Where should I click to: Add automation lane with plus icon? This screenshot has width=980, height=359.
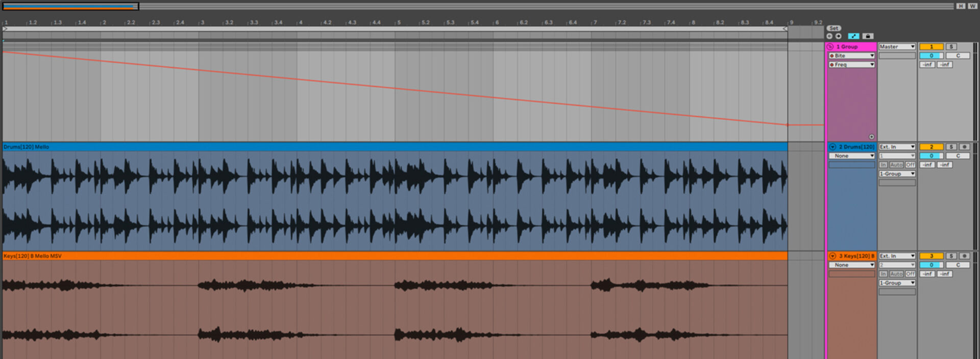pyautogui.click(x=872, y=137)
